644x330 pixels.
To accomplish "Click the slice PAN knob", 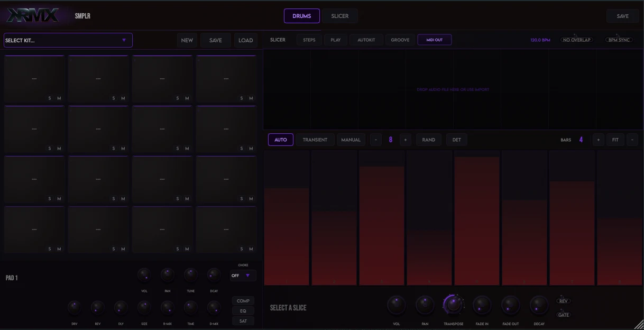I will (425, 305).
